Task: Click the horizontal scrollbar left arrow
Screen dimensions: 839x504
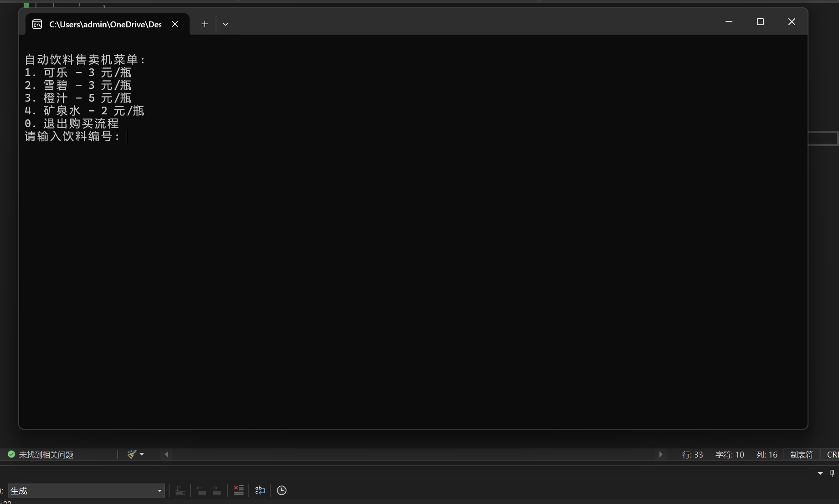Action: click(x=167, y=454)
